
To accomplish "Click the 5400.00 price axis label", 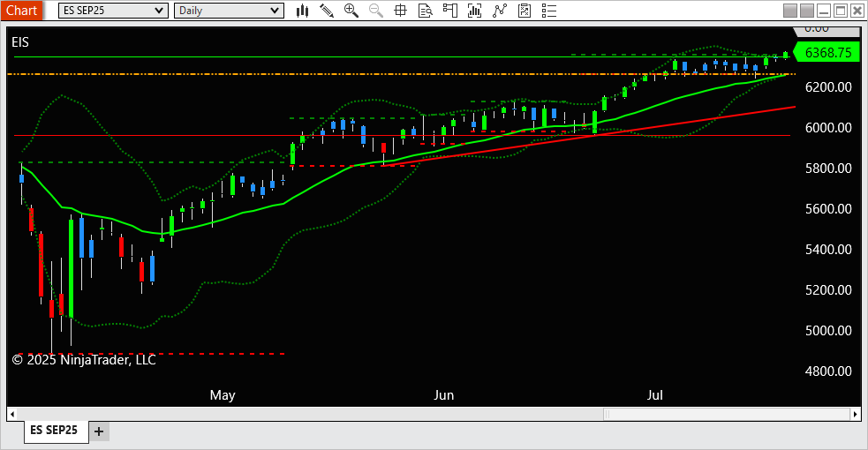I will pyautogui.click(x=828, y=250).
